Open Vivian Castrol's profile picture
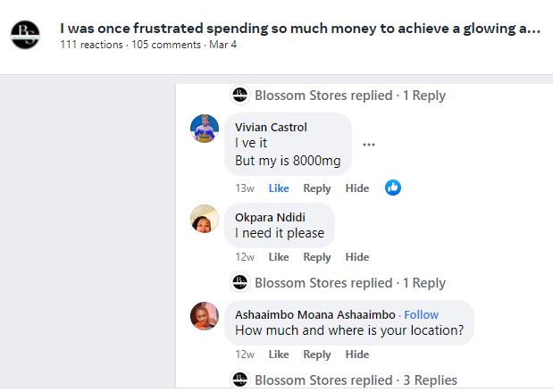Viewport: 553px width, 392px height. pos(205,129)
